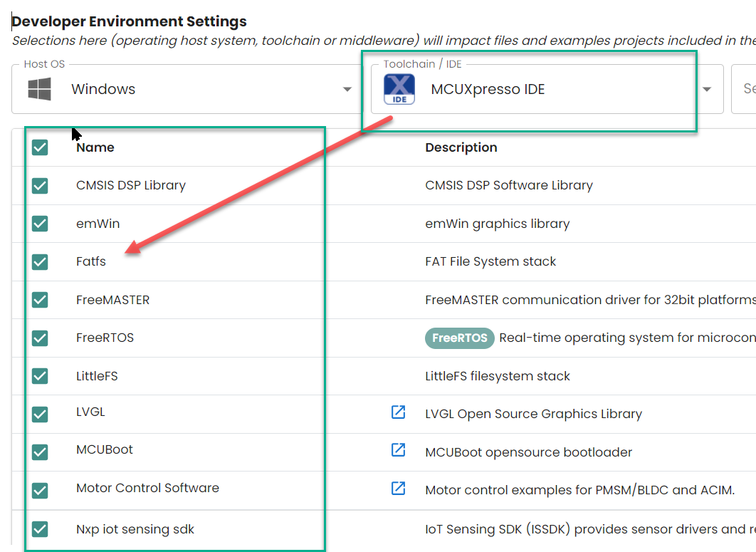
Task: Click the Name column header
Action: 95,147
